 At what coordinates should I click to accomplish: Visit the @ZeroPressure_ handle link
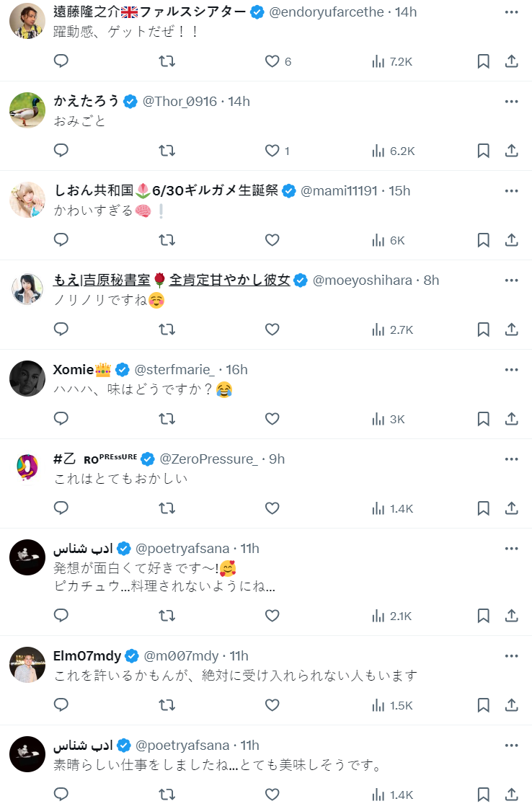point(208,459)
